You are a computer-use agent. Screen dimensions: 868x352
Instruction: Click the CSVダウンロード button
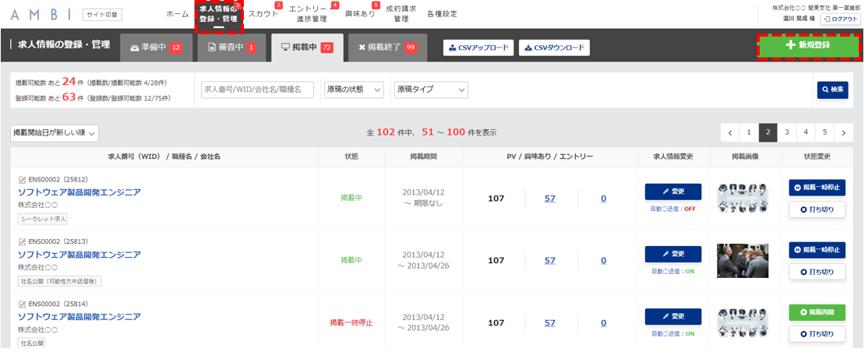(554, 48)
